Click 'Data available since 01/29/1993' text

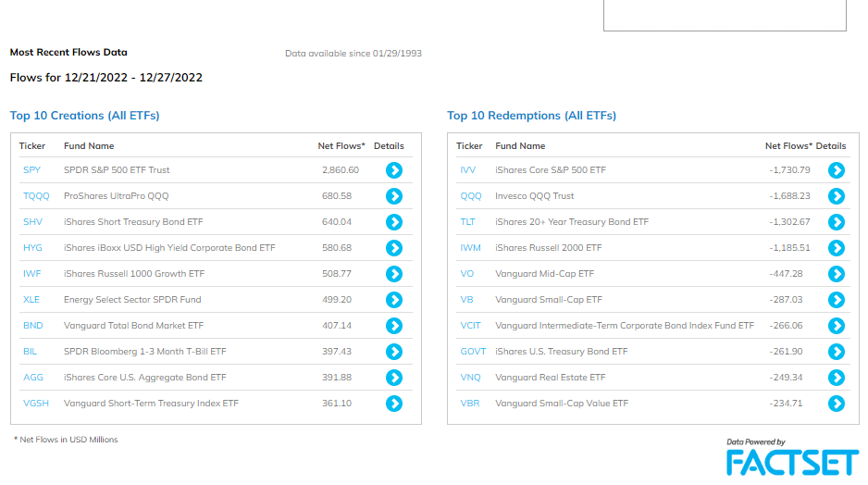353,54
